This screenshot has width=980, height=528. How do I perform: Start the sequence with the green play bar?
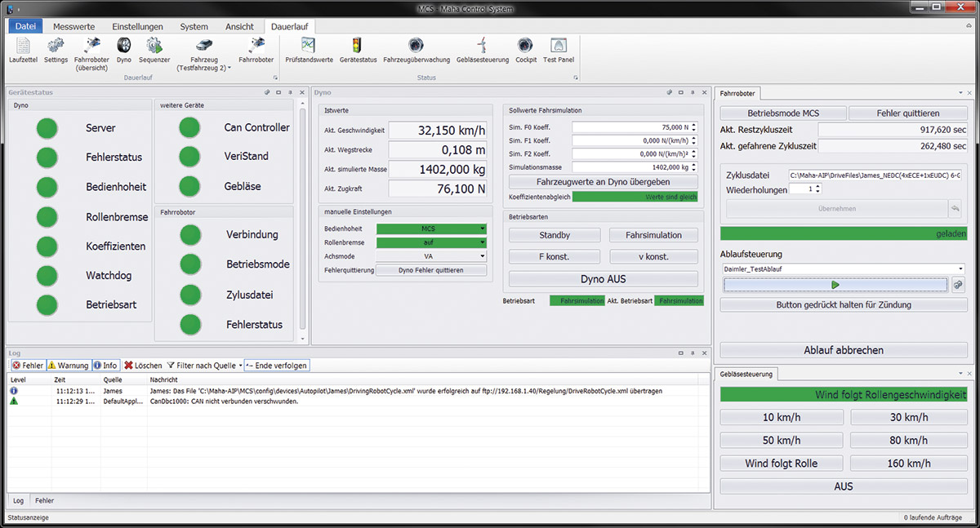pos(835,285)
